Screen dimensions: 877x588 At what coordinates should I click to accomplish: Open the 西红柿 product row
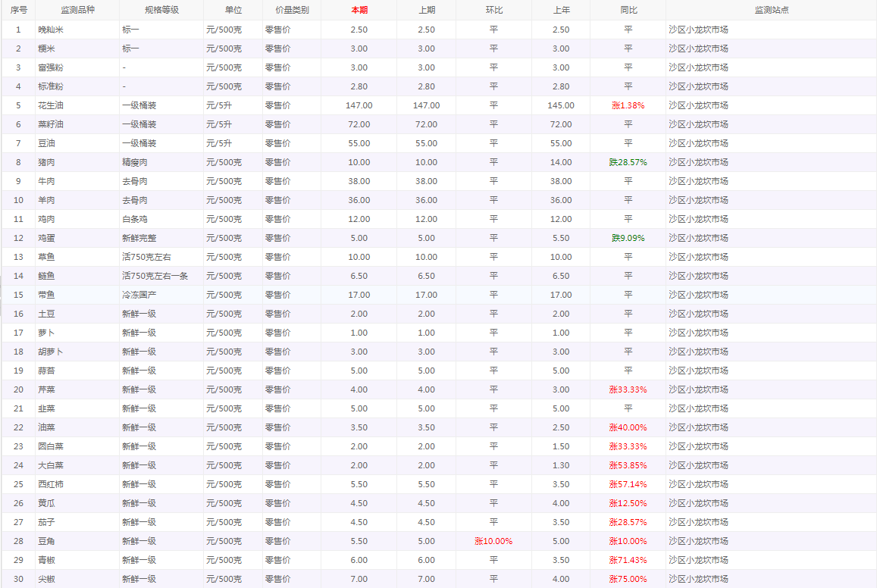tap(52, 484)
